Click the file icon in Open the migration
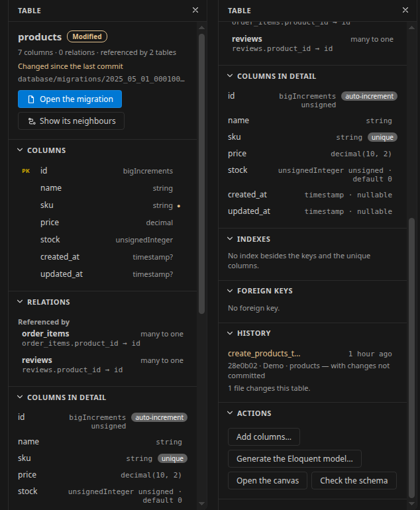This screenshot has height=510, width=420. tap(31, 99)
